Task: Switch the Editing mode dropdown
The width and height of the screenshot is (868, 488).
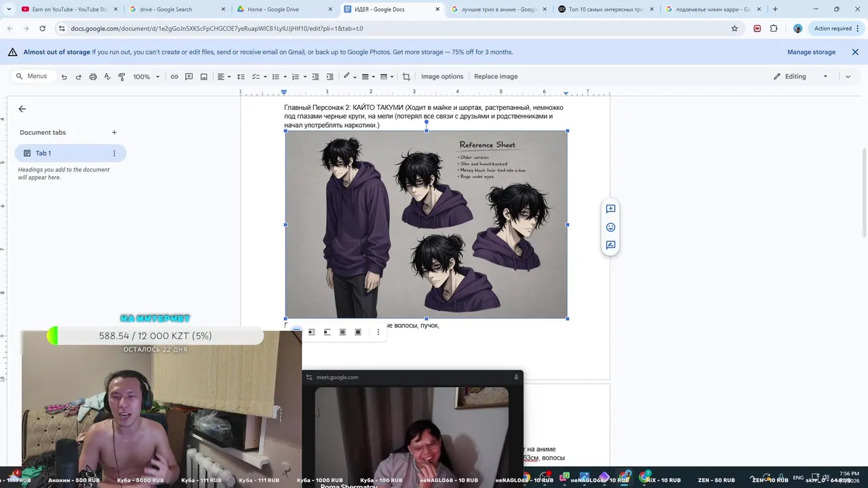Action: click(801, 77)
